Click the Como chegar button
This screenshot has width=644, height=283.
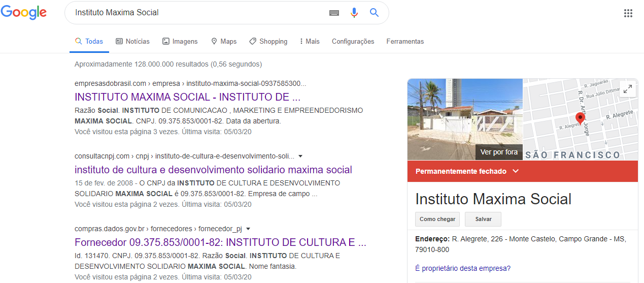click(437, 219)
